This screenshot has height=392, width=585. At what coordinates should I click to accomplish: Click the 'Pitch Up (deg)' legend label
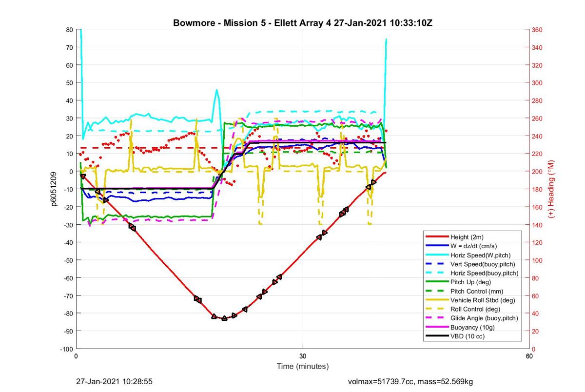pos(470,282)
